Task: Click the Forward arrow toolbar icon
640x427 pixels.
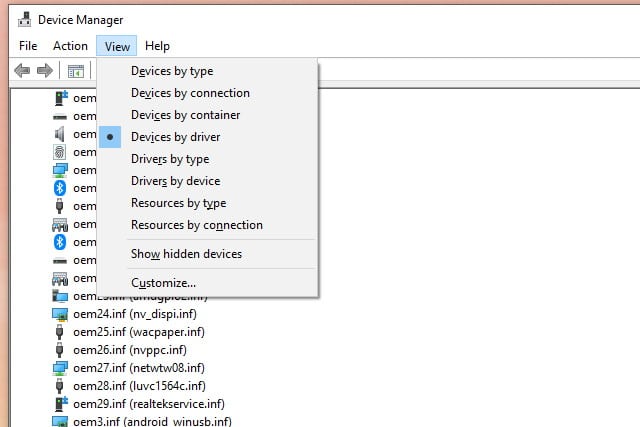Action: 44,70
